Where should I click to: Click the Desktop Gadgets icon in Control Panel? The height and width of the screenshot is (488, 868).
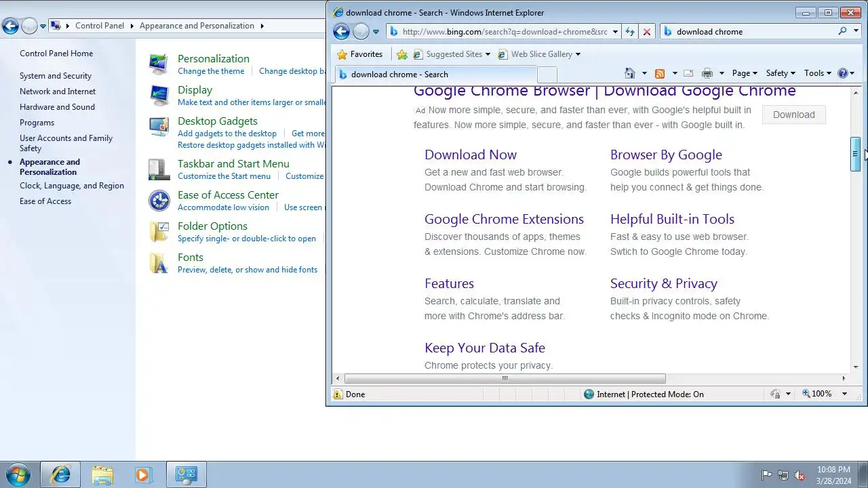pyautogui.click(x=159, y=126)
